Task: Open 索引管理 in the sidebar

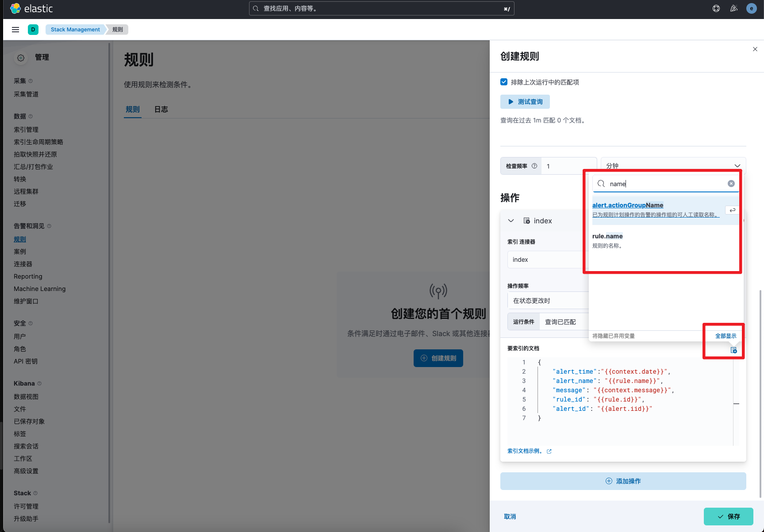Action: pyautogui.click(x=26, y=130)
